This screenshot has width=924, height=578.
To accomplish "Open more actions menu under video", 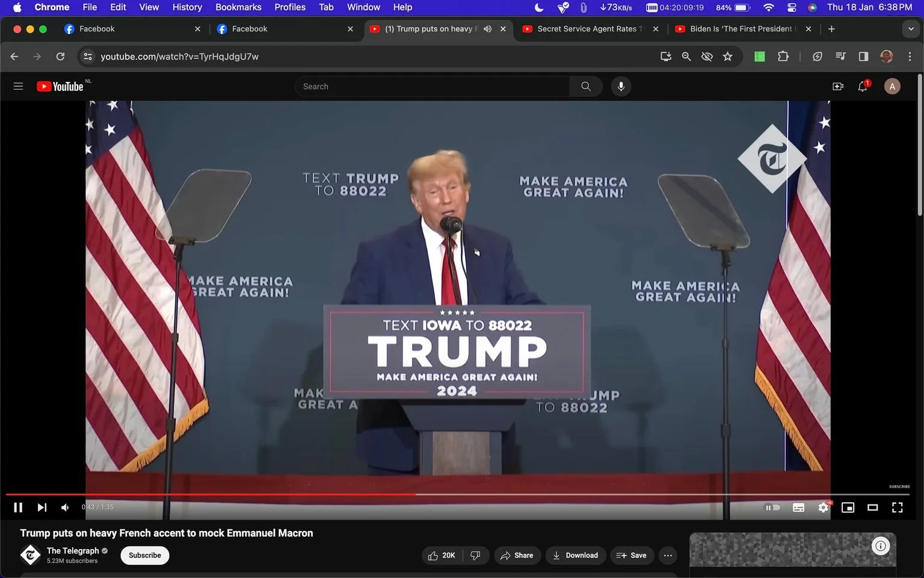I will (x=668, y=555).
